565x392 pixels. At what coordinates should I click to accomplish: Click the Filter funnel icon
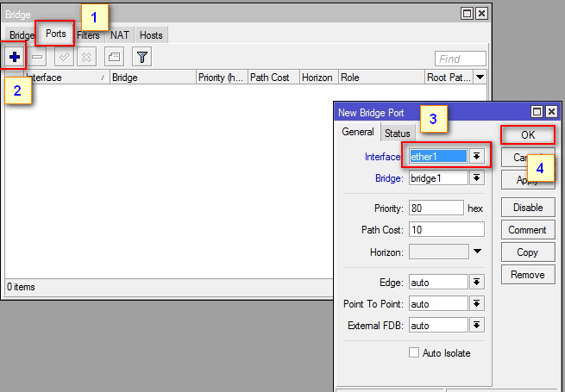(141, 57)
